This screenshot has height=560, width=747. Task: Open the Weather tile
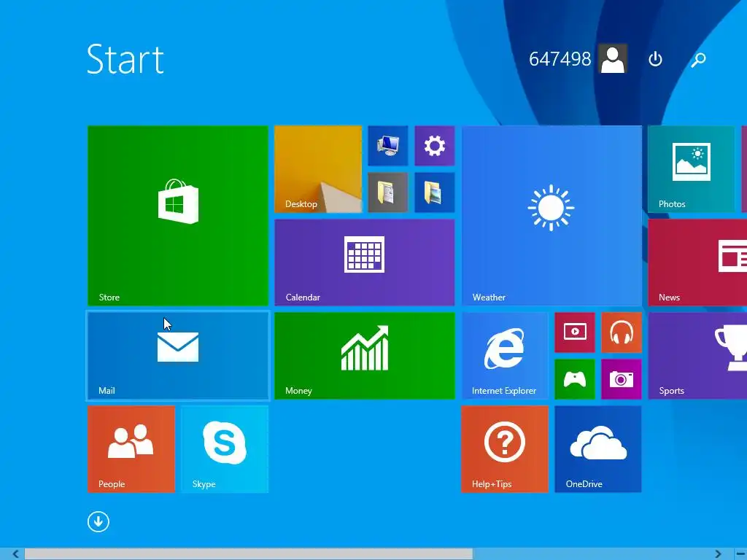[551, 215]
